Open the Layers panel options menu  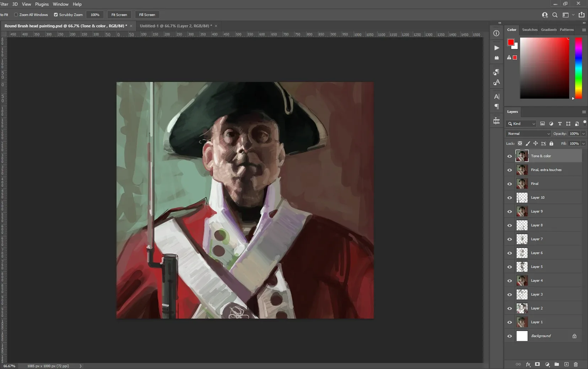[584, 112]
